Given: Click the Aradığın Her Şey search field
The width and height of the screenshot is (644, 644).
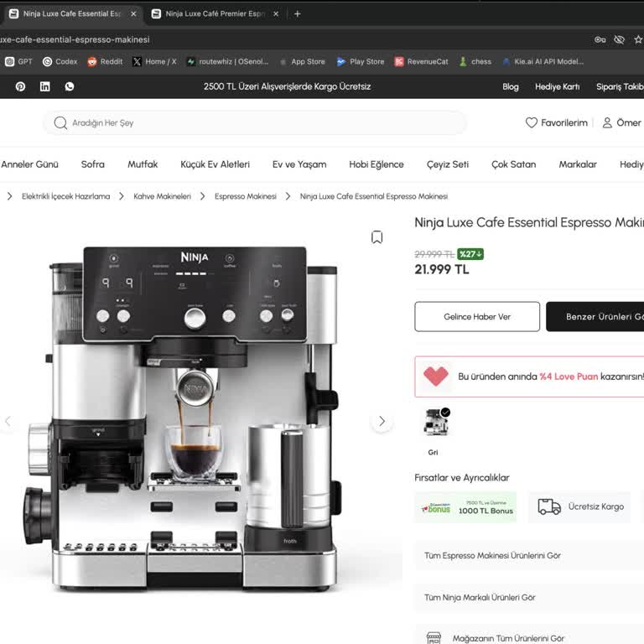Looking at the screenshot, I should 255,122.
